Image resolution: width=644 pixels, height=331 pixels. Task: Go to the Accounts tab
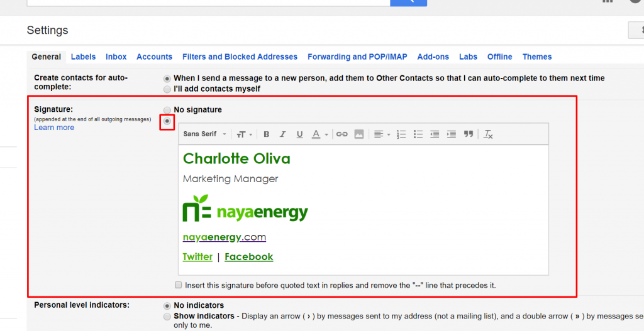155,57
